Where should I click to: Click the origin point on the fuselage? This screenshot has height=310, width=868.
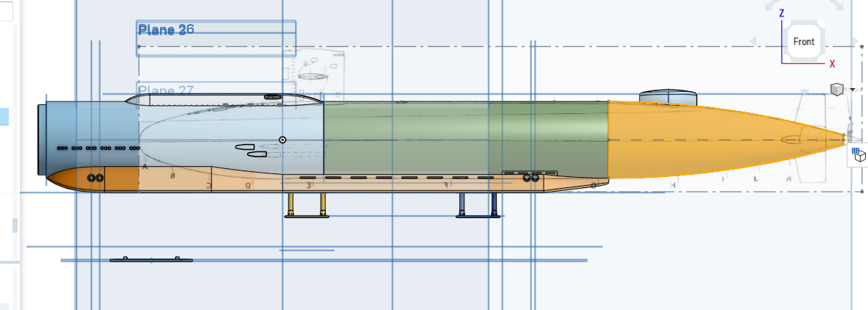coord(282,140)
